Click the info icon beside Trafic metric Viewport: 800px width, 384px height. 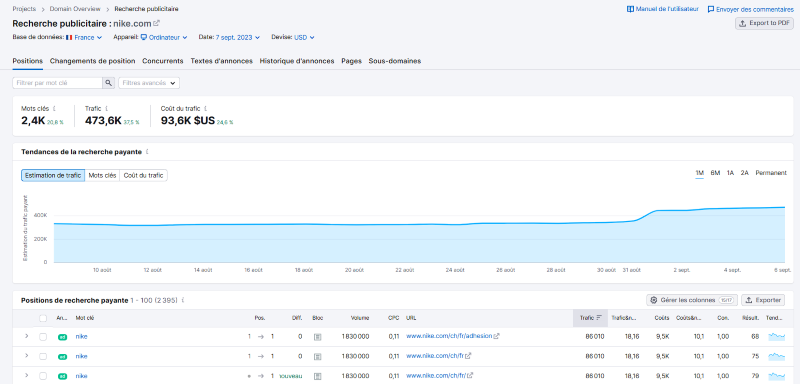106,108
